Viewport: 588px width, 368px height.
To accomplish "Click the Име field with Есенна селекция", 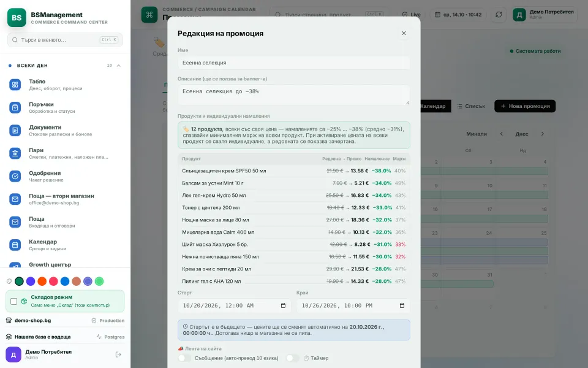I will point(293,63).
